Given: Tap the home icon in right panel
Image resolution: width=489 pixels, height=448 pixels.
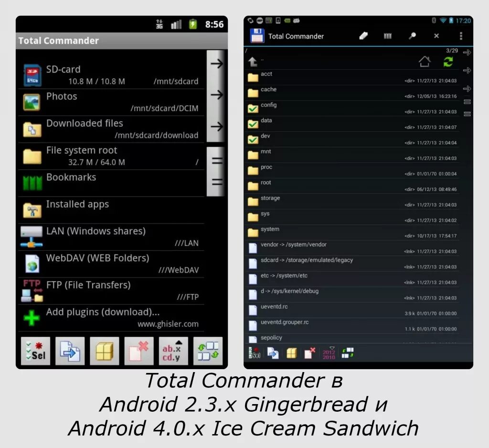Looking at the screenshot, I should point(425,62).
